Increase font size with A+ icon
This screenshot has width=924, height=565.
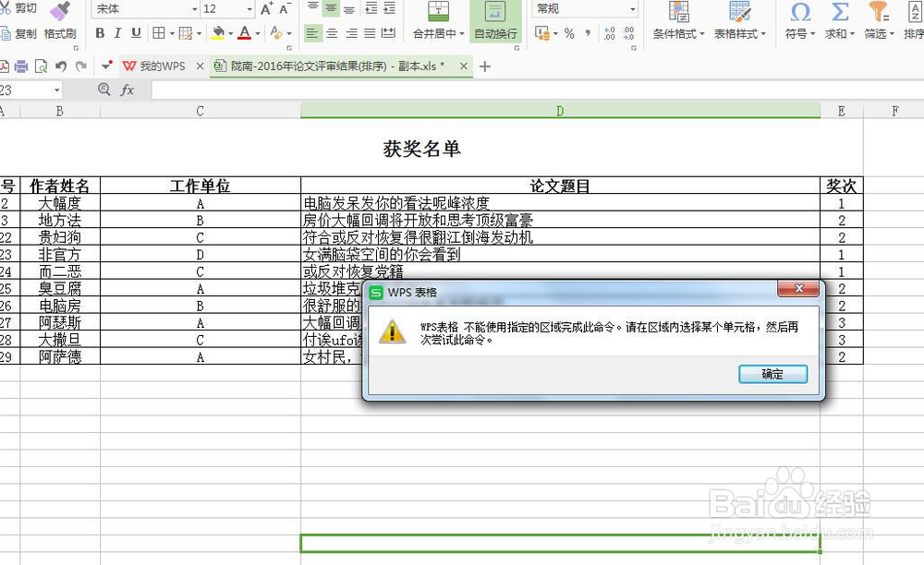(x=266, y=9)
